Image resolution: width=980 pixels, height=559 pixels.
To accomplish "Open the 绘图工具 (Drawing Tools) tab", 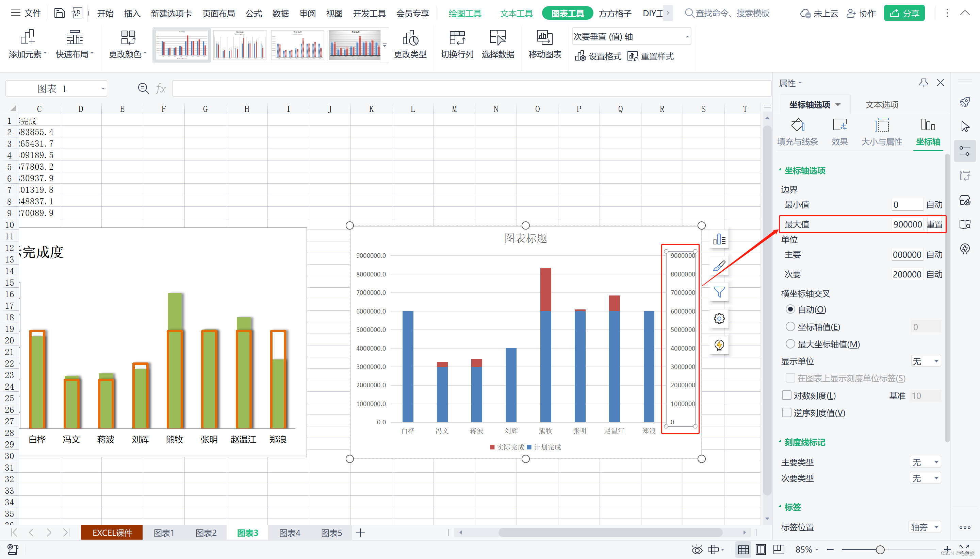I will point(465,14).
